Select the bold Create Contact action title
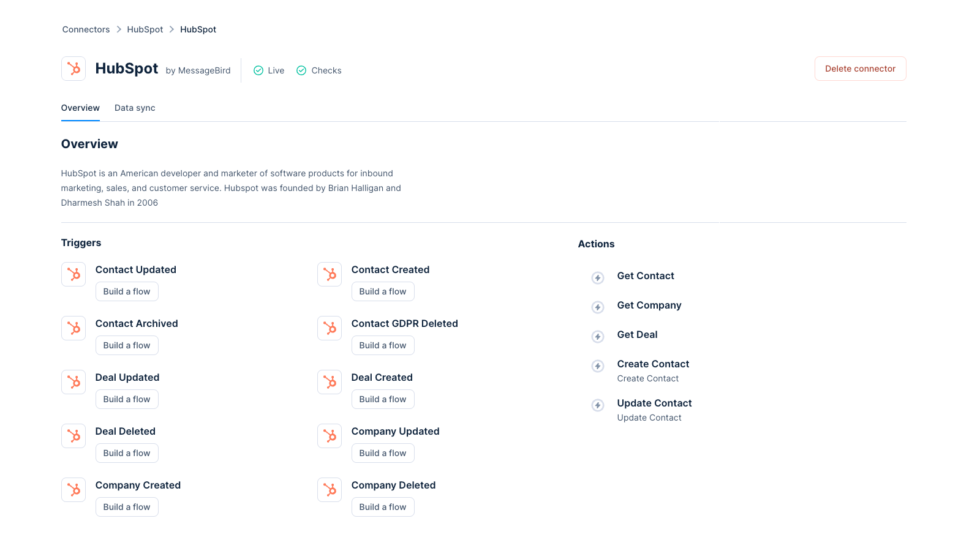The image size is (980, 551). [x=653, y=364]
